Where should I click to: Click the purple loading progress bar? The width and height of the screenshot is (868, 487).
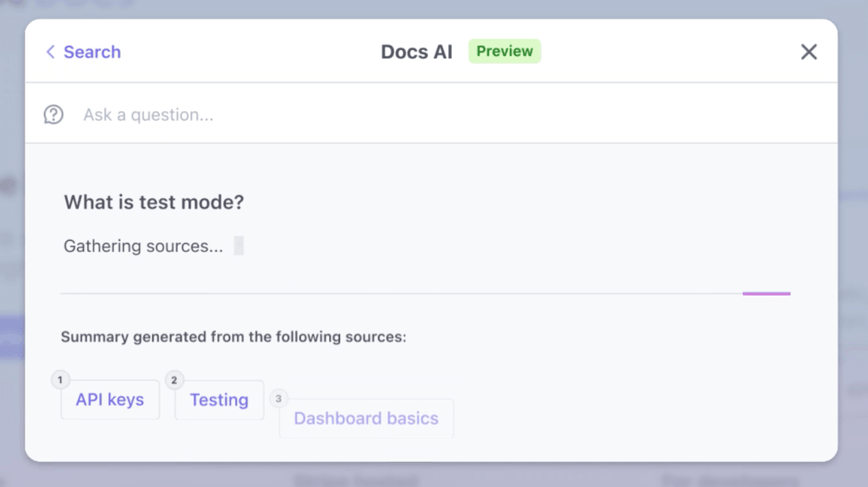(x=766, y=293)
